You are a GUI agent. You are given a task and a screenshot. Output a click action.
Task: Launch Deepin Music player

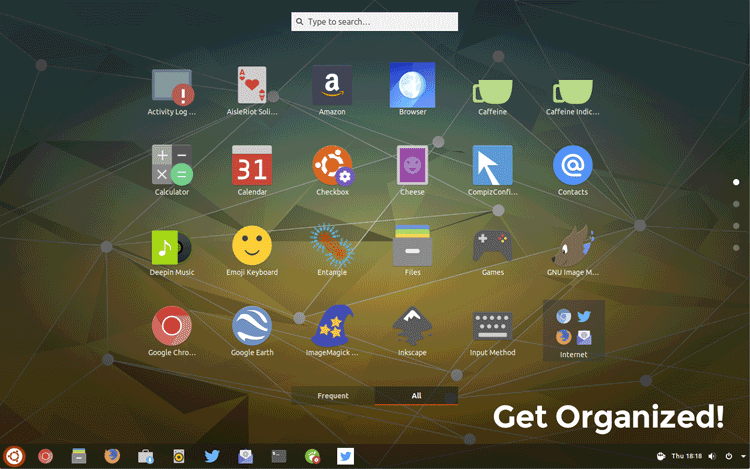(x=171, y=246)
